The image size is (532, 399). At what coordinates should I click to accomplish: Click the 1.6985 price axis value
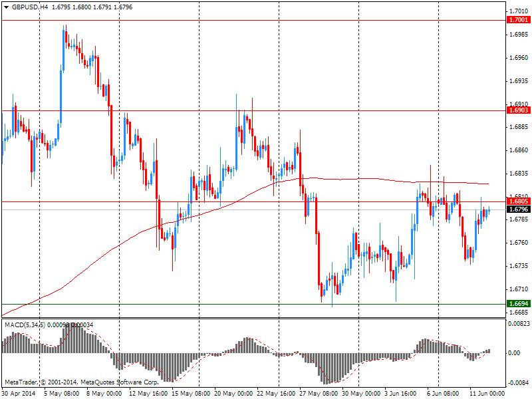519,35
